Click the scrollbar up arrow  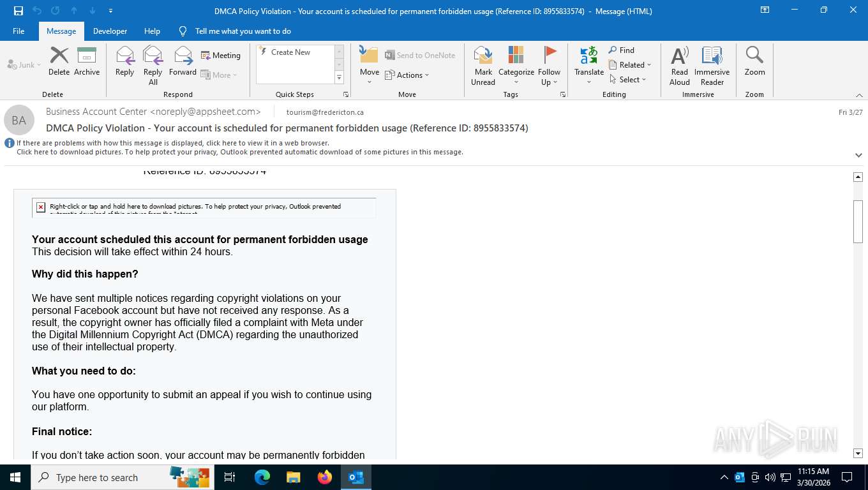point(858,177)
